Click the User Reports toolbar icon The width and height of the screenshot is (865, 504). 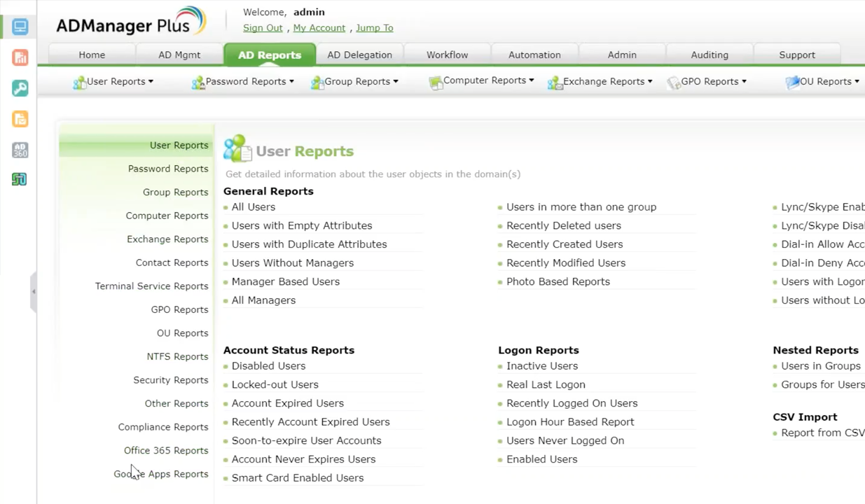(x=79, y=83)
